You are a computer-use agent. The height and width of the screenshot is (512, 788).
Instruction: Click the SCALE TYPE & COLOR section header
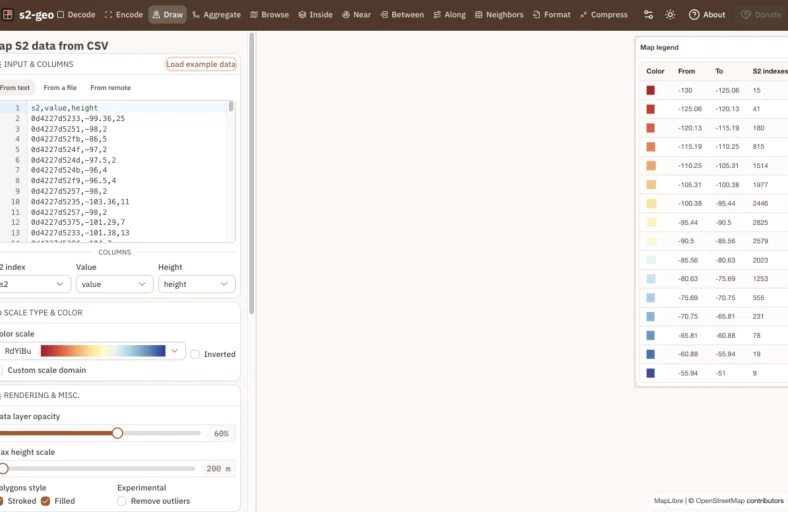[43, 313]
